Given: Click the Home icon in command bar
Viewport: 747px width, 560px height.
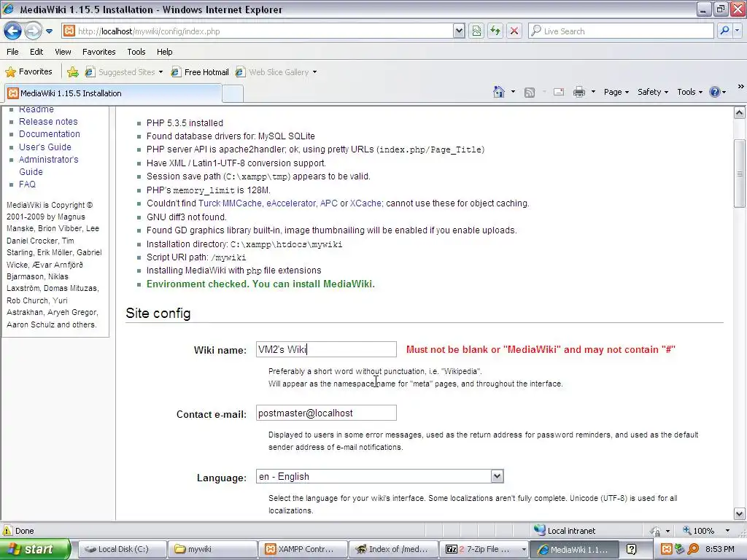Looking at the screenshot, I should 499,92.
